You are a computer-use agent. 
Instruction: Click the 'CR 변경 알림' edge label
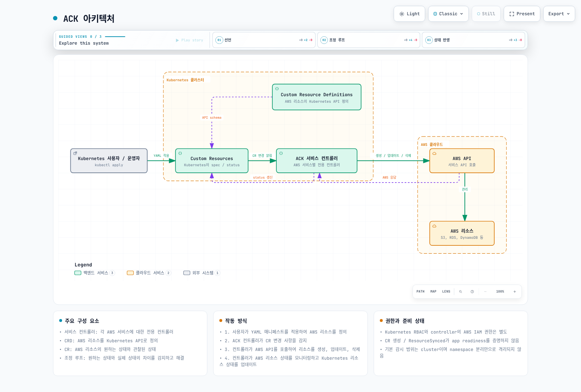point(262,156)
